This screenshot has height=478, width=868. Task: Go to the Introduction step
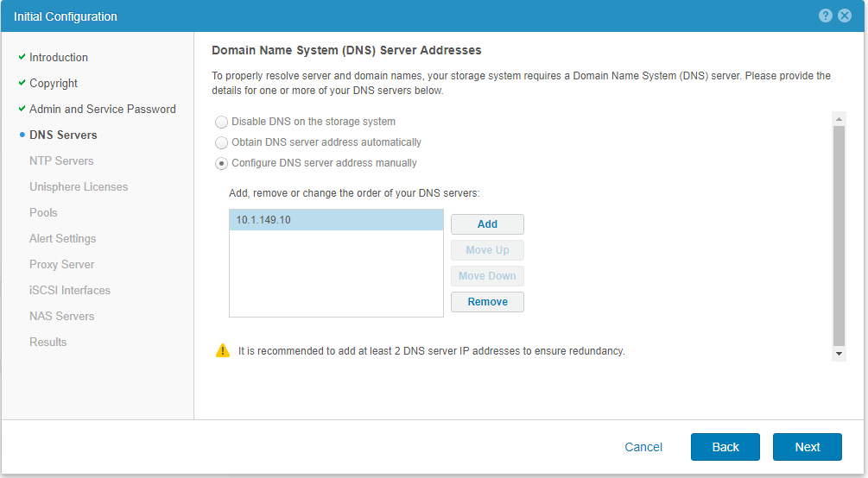click(x=59, y=58)
